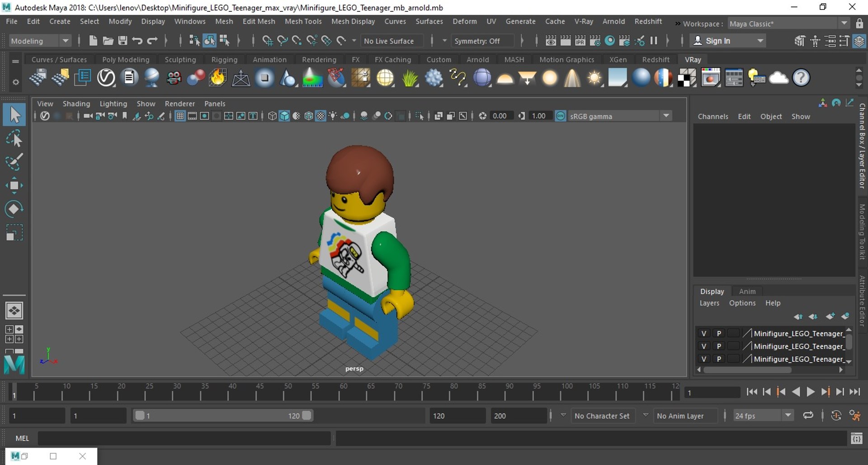Open the V-Ray fire volume shelf icon

pos(217,78)
